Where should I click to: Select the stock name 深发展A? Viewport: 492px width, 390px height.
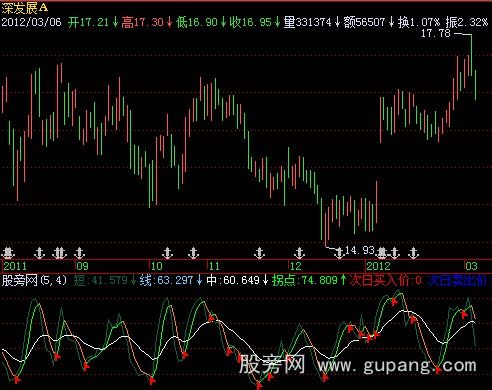tap(25, 8)
